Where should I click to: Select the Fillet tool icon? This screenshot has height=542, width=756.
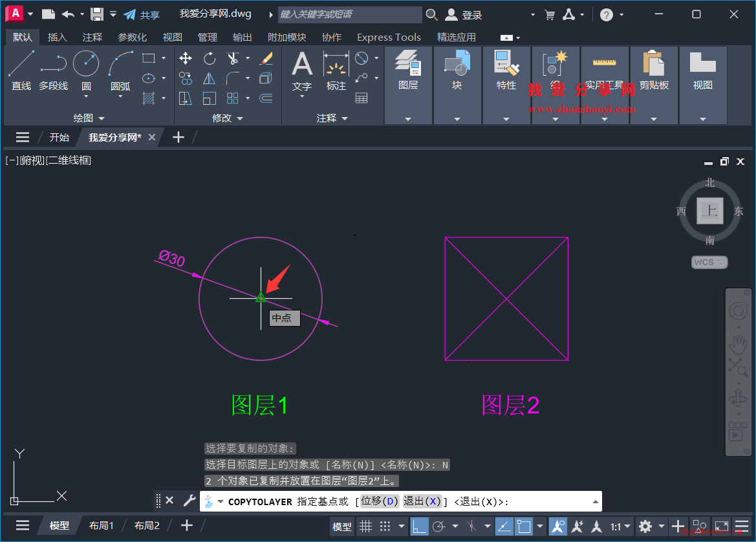(233, 78)
